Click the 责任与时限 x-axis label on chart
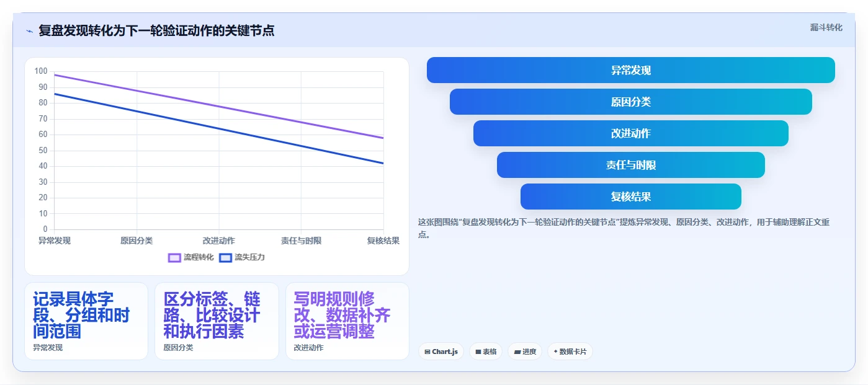 click(301, 241)
